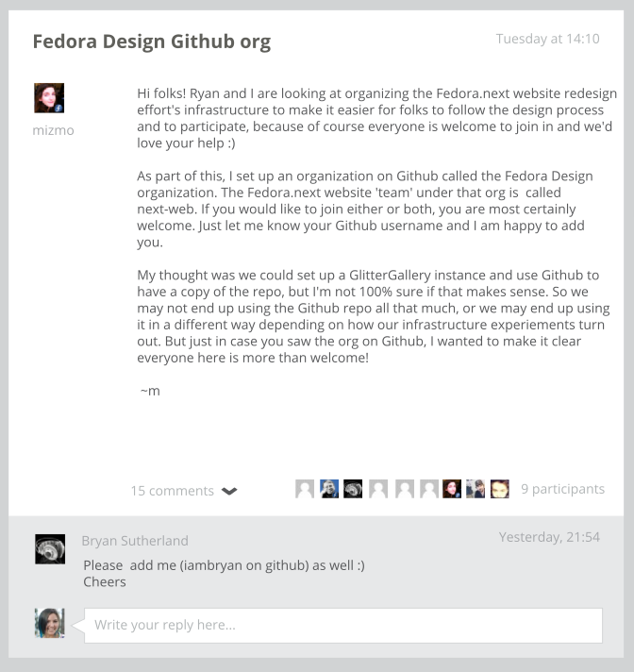Image resolution: width=634 pixels, height=672 pixels.
Task: Click your own avatar beside reply box
Action: coord(50,623)
